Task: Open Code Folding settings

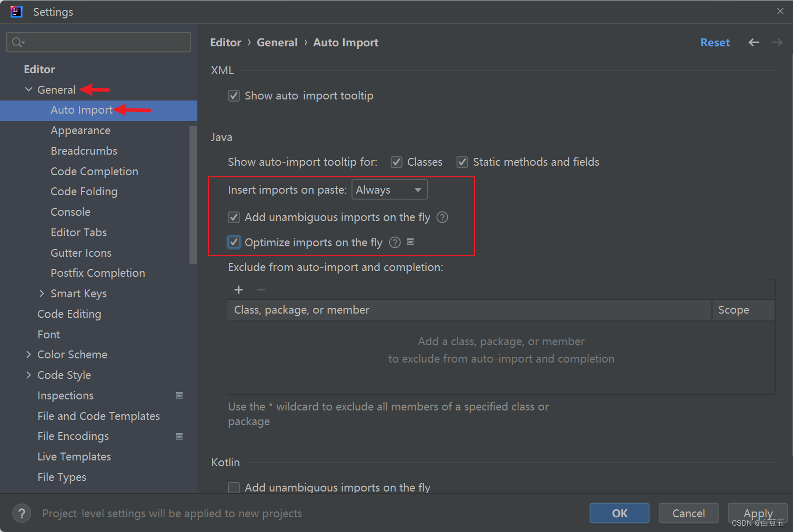Action: pyautogui.click(x=84, y=192)
